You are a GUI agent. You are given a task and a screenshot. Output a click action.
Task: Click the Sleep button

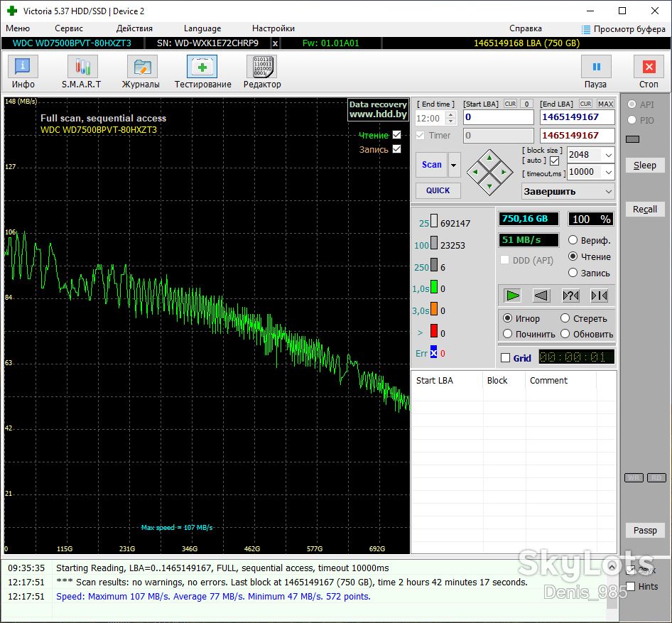(644, 165)
